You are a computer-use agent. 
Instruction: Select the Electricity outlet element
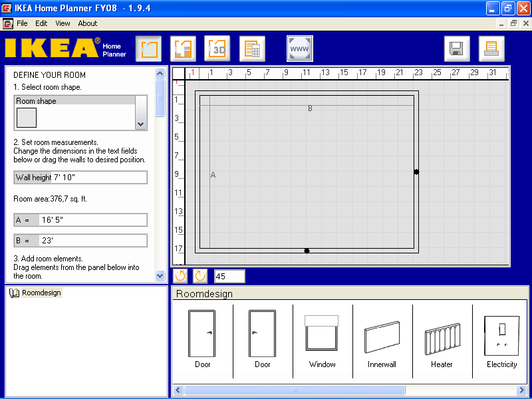tap(501, 336)
